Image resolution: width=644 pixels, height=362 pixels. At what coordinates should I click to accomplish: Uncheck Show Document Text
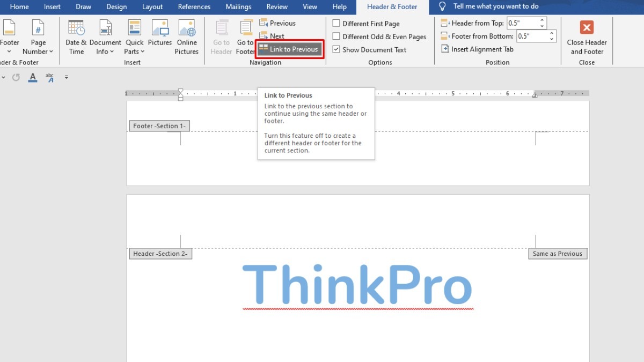336,49
